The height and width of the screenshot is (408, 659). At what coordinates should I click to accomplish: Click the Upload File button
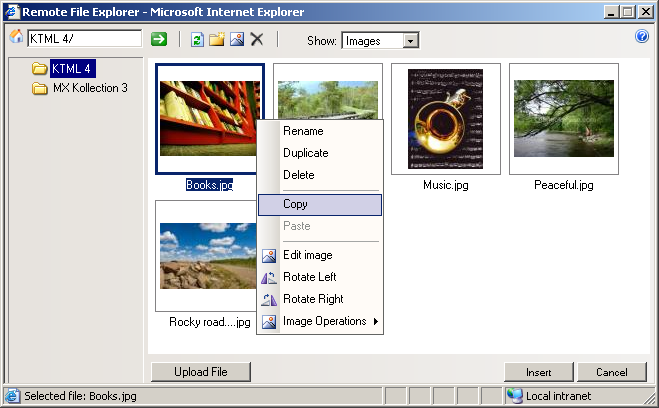[x=201, y=372]
